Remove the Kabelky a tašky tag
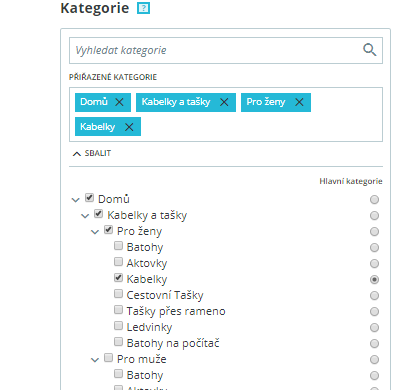 click(224, 102)
